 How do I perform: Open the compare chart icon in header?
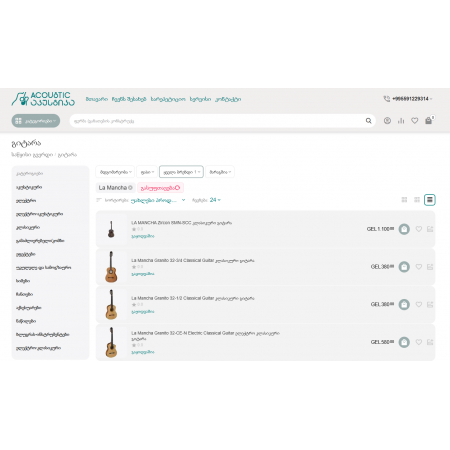(x=401, y=121)
